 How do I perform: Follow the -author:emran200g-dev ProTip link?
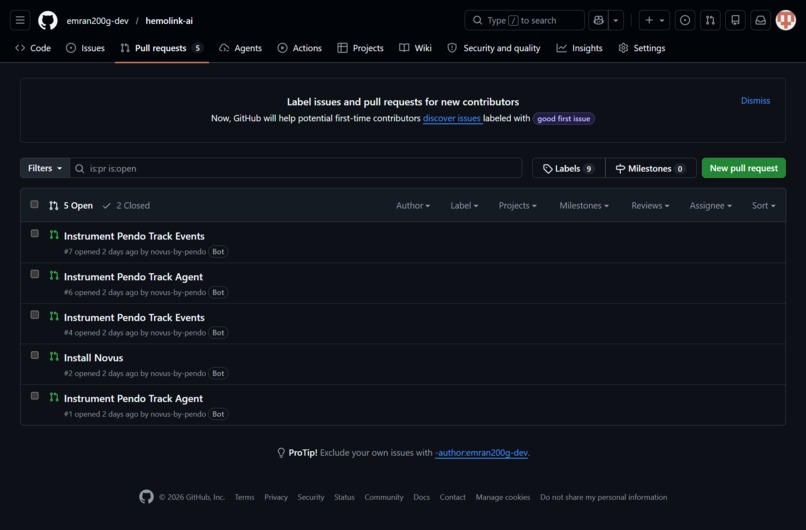481,453
